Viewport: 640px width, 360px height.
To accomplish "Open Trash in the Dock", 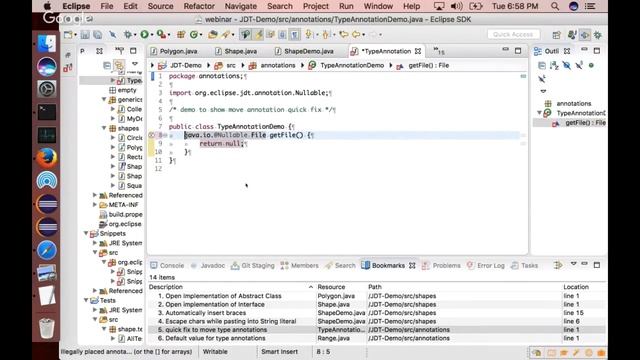I will click(x=47, y=329).
